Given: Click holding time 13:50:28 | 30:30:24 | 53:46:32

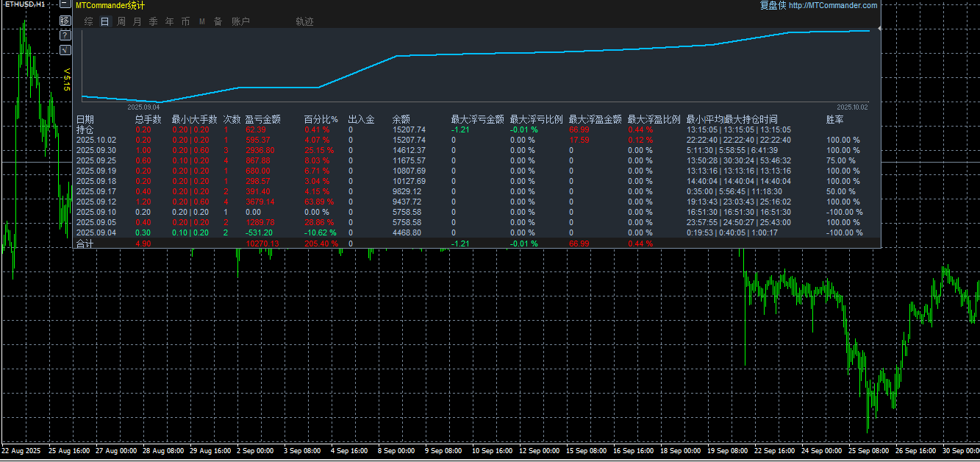Looking at the screenshot, I should coord(739,160).
